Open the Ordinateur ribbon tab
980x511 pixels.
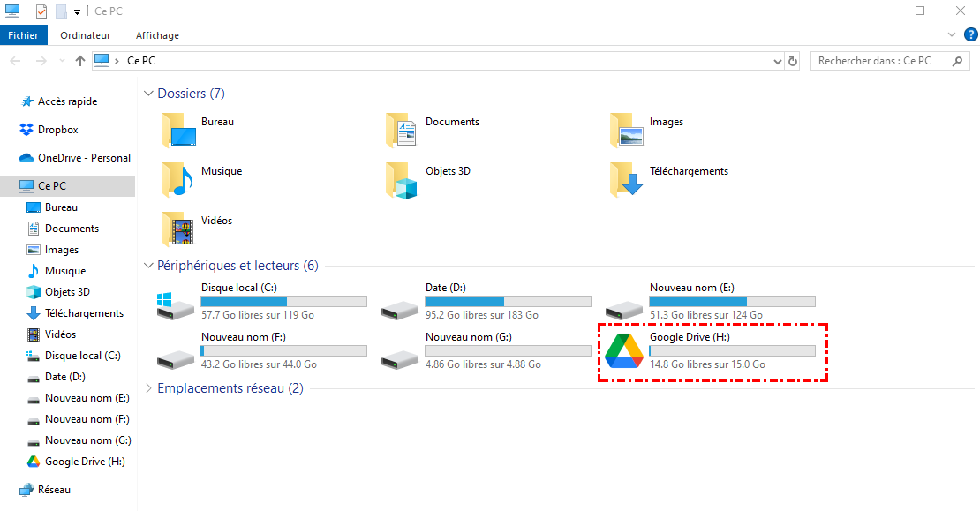(86, 35)
